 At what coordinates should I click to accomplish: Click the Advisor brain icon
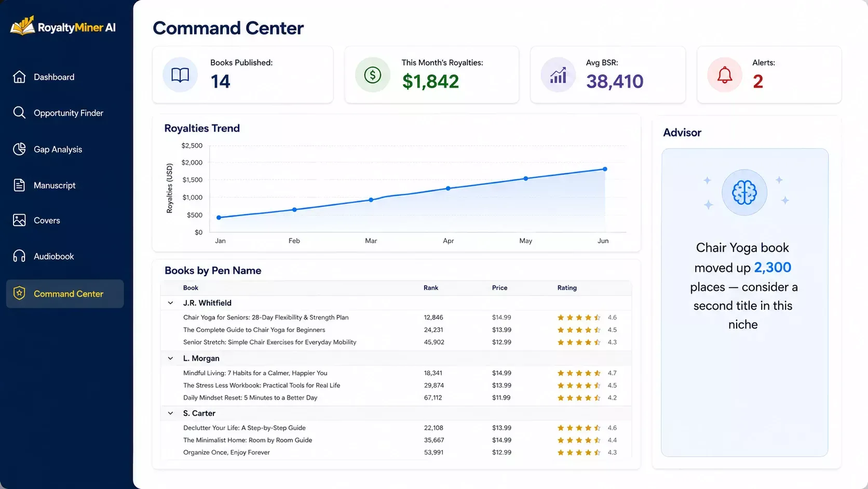(744, 193)
